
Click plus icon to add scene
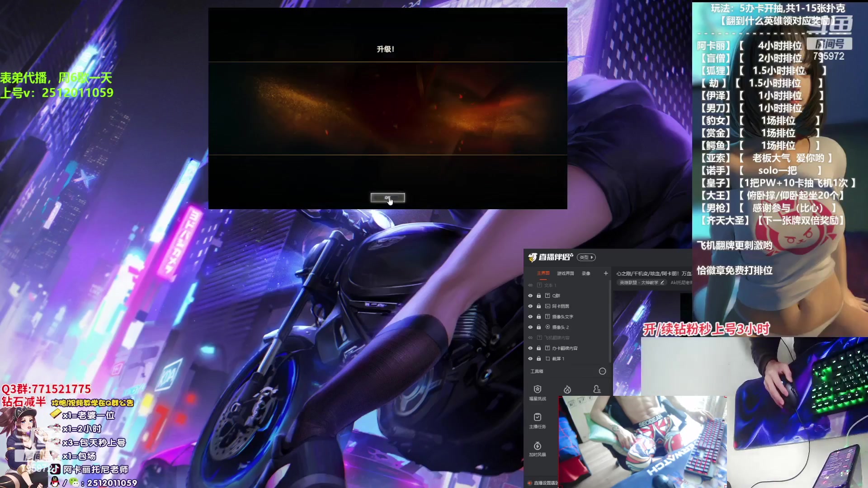coord(606,273)
